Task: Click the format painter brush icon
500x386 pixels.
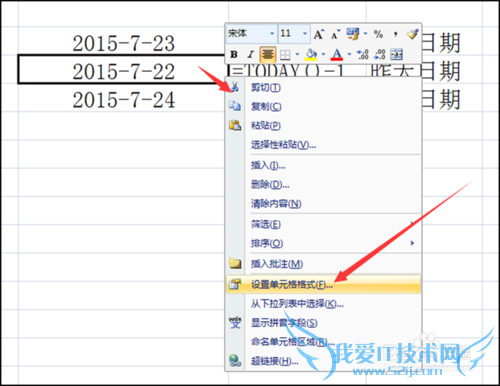Action: coord(412,34)
